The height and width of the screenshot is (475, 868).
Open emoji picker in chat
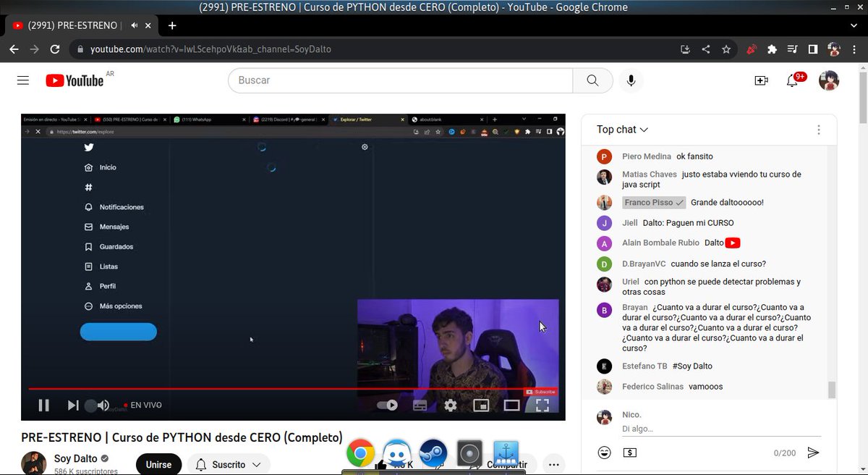click(605, 453)
